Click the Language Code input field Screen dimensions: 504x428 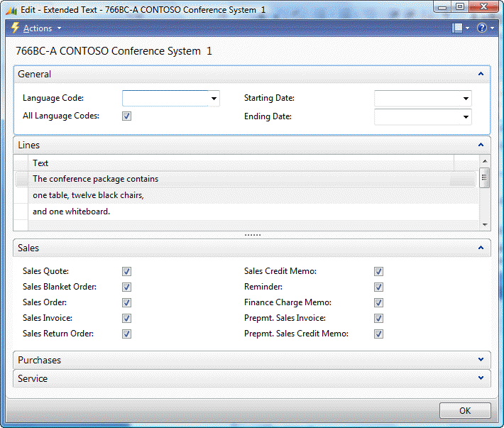(x=165, y=99)
